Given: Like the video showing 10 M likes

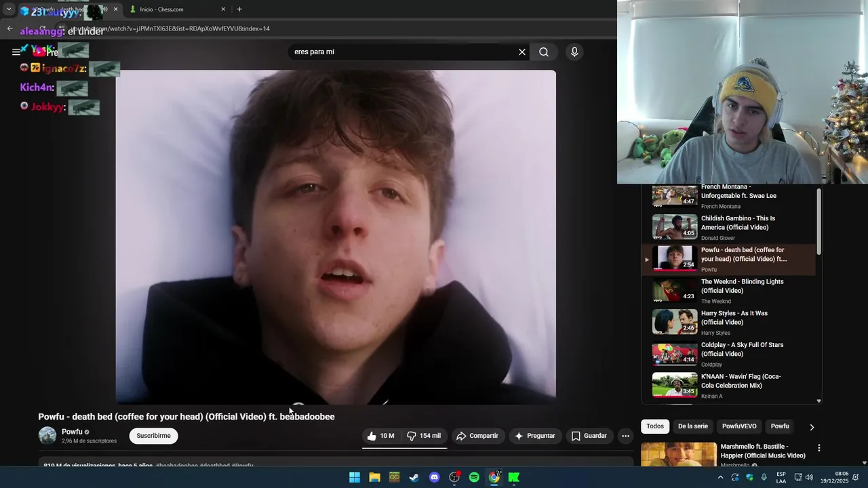Looking at the screenshot, I should pyautogui.click(x=380, y=436).
